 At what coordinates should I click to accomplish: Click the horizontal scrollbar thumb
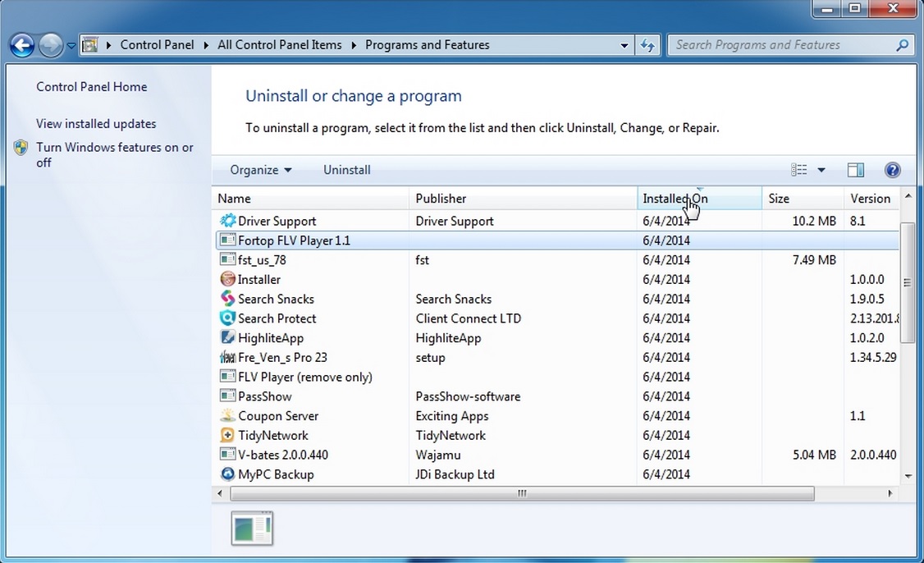pyautogui.click(x=522, y=493)
